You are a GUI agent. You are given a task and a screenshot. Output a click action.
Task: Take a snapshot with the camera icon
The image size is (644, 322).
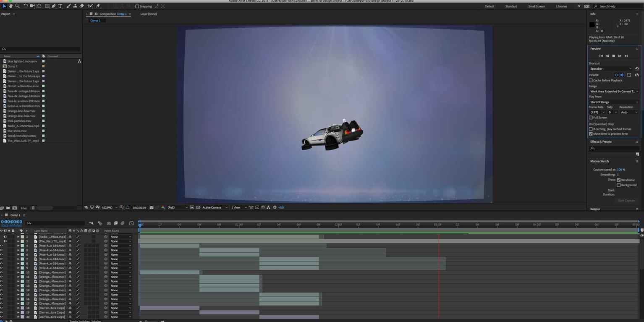pos(152,207)
